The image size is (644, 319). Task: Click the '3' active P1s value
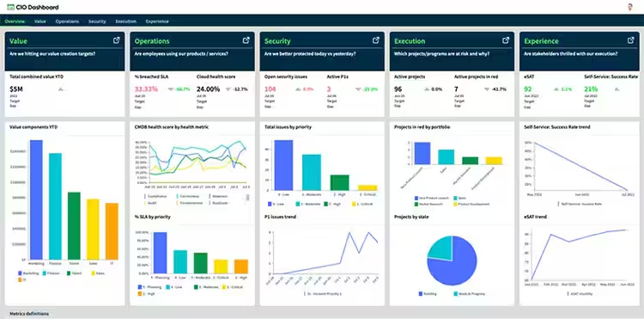(329, 89)
